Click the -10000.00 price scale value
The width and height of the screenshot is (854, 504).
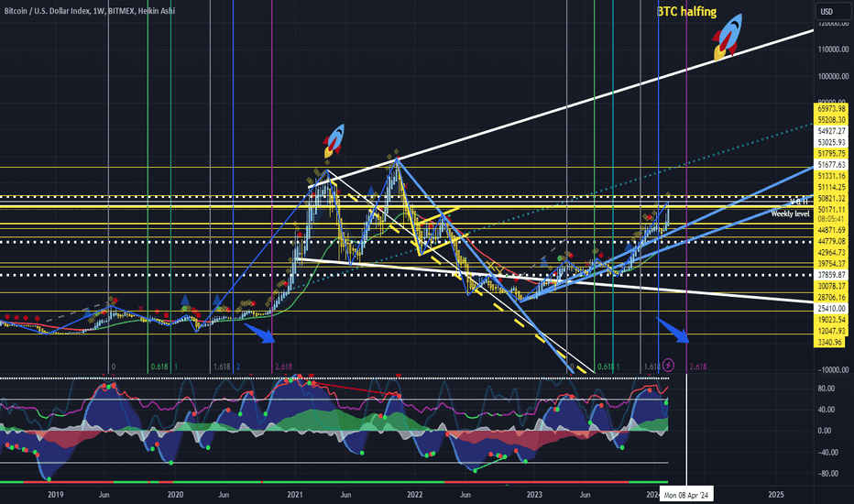point(833,370)
